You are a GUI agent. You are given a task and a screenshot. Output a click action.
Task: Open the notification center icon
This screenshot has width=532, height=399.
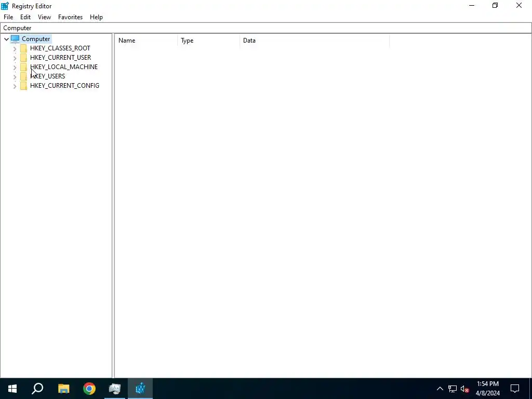click(x=515, y=389)
